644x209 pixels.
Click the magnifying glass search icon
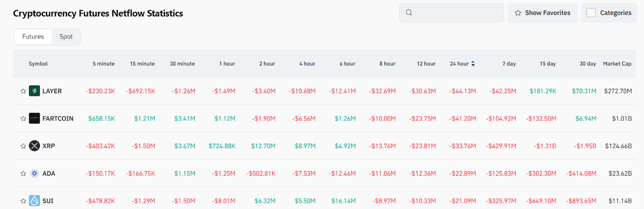409,13
